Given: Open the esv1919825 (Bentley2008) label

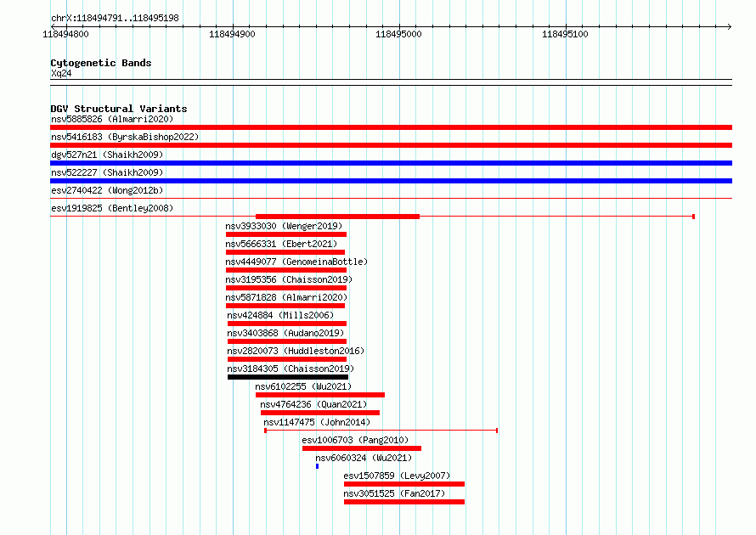Looking at the screenshot, I should point(112,208).
